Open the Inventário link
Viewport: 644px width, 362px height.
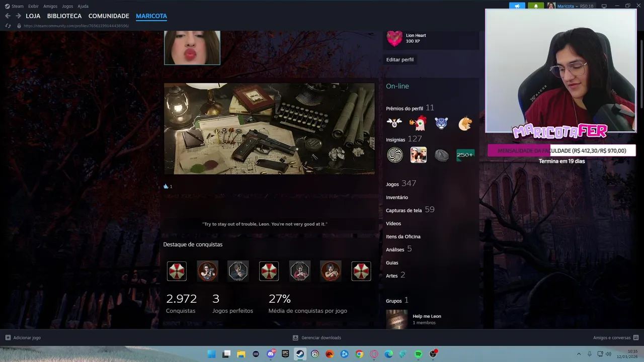397,198
